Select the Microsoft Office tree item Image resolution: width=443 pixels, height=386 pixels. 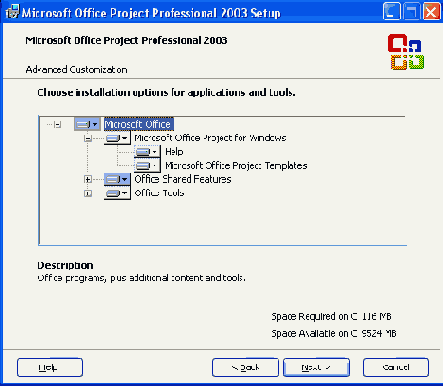click(x=138, y=124)
